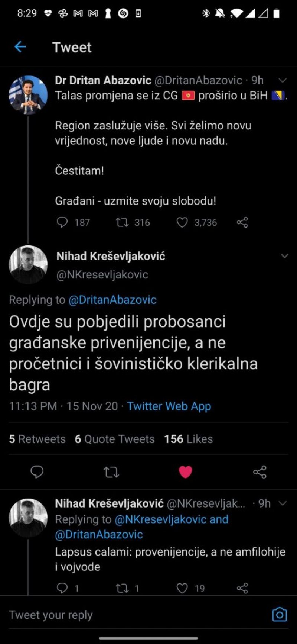Viewport: 297px width, 644px height.
Task: Tap the back arrow to leave the tweet
Action: [20, 46]
